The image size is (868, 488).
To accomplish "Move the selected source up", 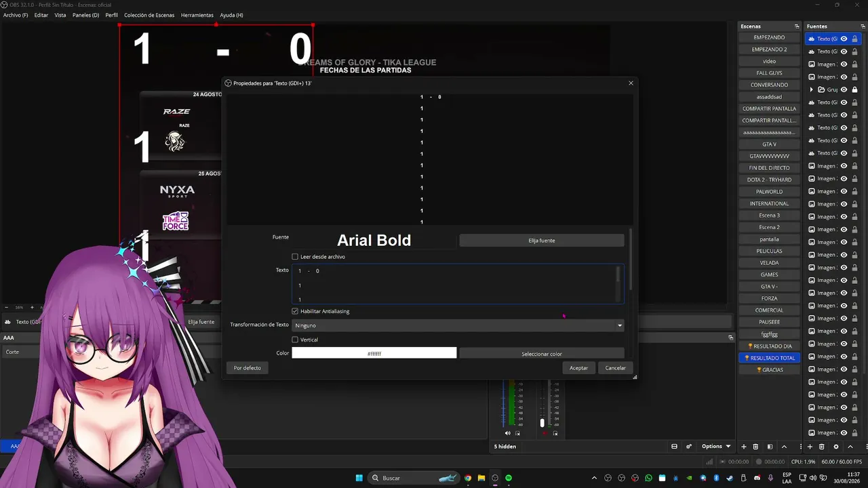I will tap(850, 447).
